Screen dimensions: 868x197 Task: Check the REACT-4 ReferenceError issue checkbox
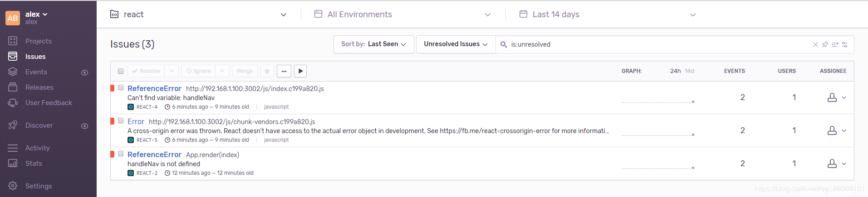coord(121,88)
